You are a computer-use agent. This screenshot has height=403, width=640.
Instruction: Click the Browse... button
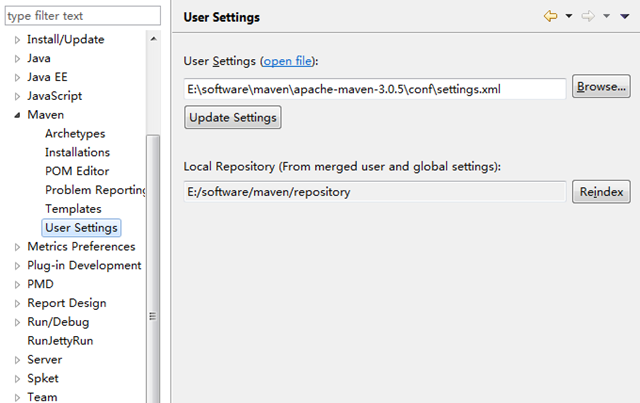[x=600, y=87]
